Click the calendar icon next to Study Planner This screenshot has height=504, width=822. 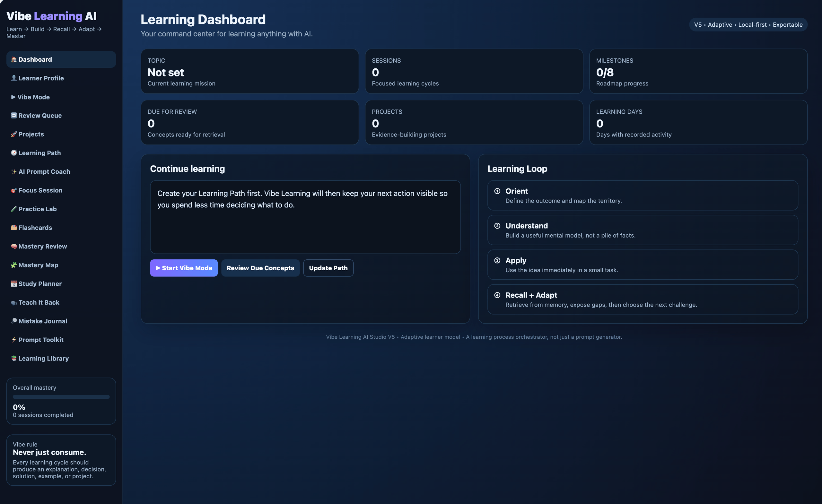tap(14, 283)
